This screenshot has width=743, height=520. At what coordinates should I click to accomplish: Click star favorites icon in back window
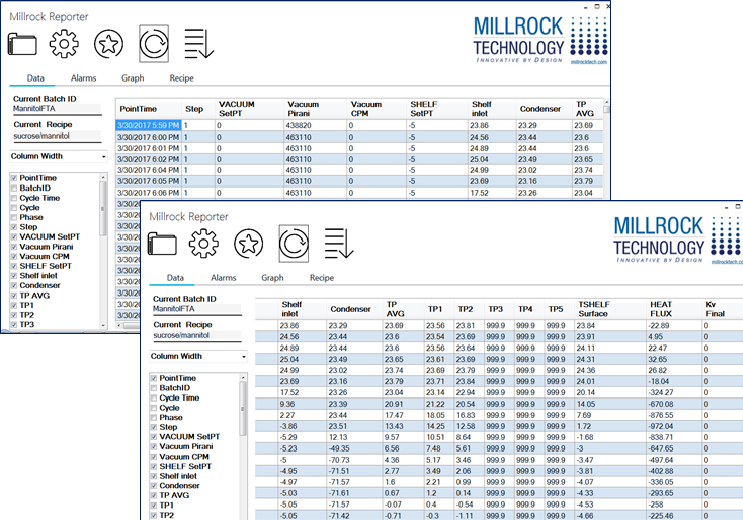108,44
